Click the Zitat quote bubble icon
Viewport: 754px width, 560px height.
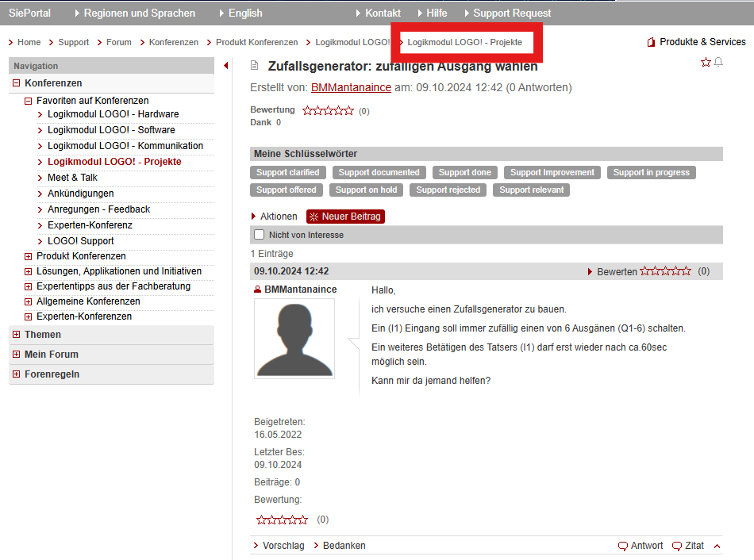[677, 546]
